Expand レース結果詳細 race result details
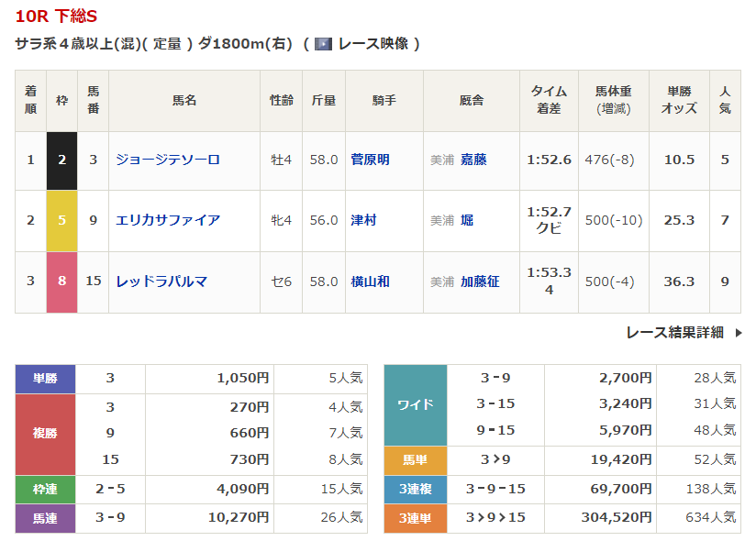Image resolution: width=756 pixels, height=541 pixels. pyautogui.click(x=674, y=332)
